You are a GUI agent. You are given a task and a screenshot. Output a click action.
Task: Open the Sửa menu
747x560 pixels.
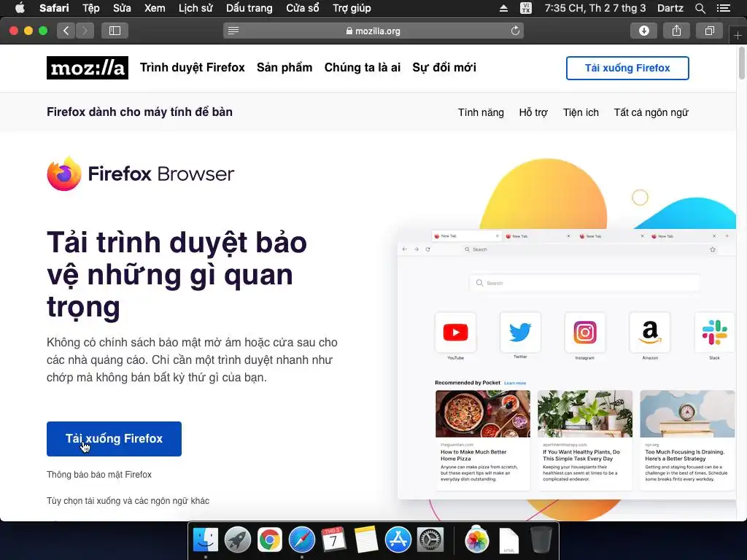(122, 8)
